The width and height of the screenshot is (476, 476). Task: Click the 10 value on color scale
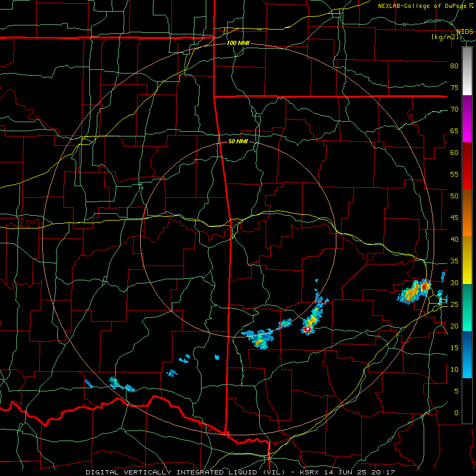tap(454, 370)
